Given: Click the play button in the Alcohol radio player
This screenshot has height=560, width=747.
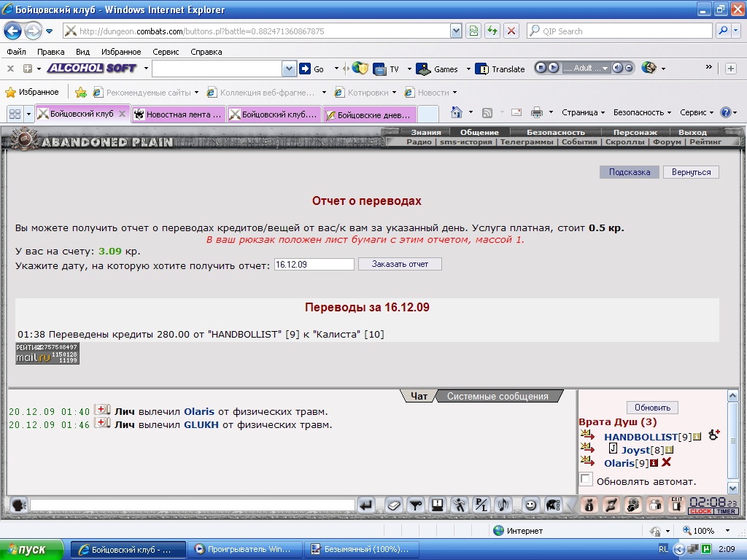Looking at the screenshot, I should pyautogui.click(x=553, y=68).
